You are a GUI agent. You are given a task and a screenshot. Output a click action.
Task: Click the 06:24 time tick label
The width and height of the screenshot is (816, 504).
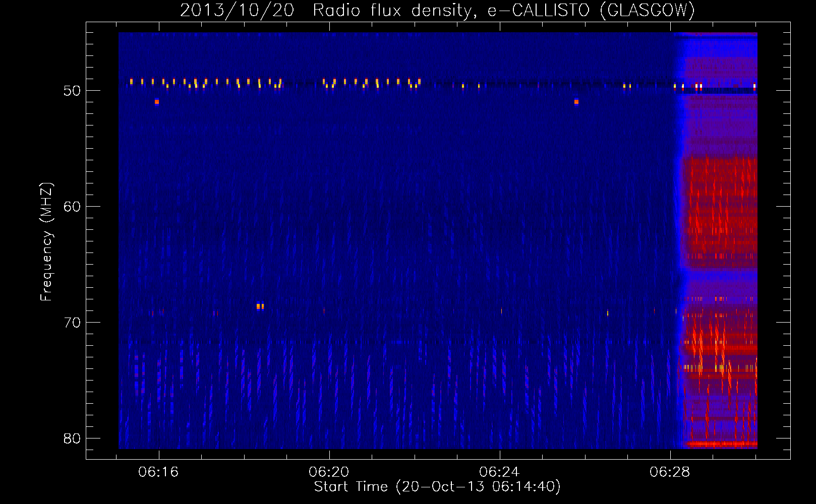[499, 472]
